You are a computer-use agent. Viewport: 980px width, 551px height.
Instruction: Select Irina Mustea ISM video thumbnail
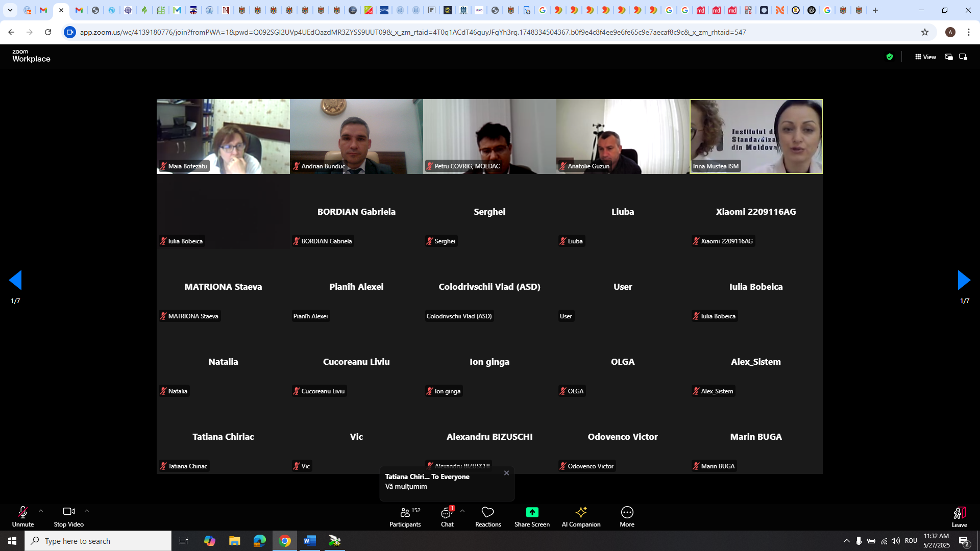pos(756,136)
